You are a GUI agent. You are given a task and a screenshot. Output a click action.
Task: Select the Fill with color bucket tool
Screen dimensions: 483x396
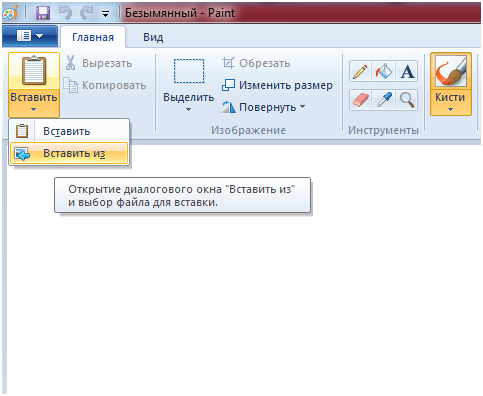tap(383, 71)
